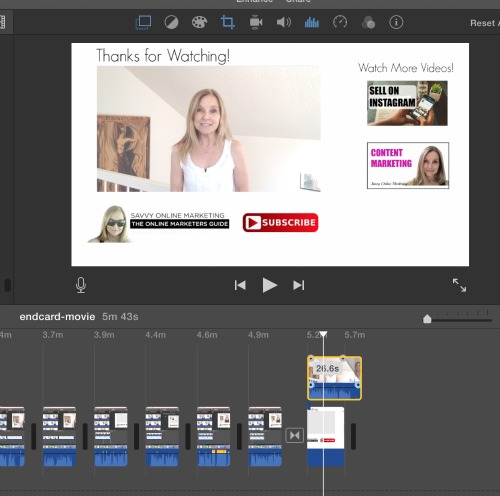
Task: Click the 5m 43s duration label
Action: click(x=120, y=317)
